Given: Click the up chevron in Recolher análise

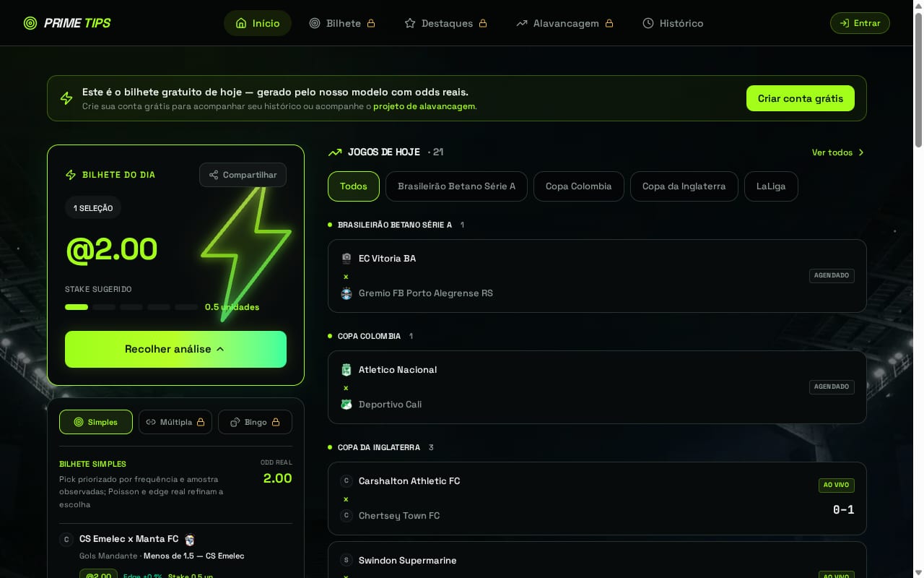Looking at the screenshot, I should pos(220,349).
